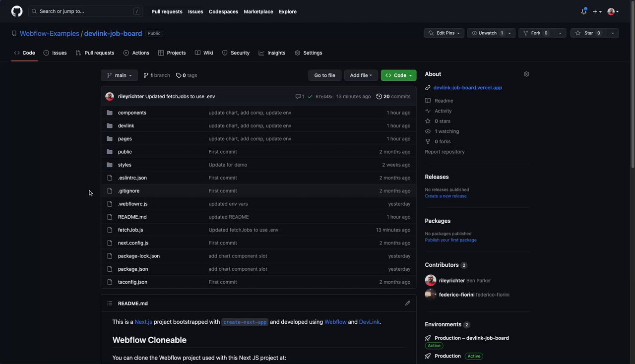
Task: Open the GitHub home logo
Action: [x=17, y=11]
